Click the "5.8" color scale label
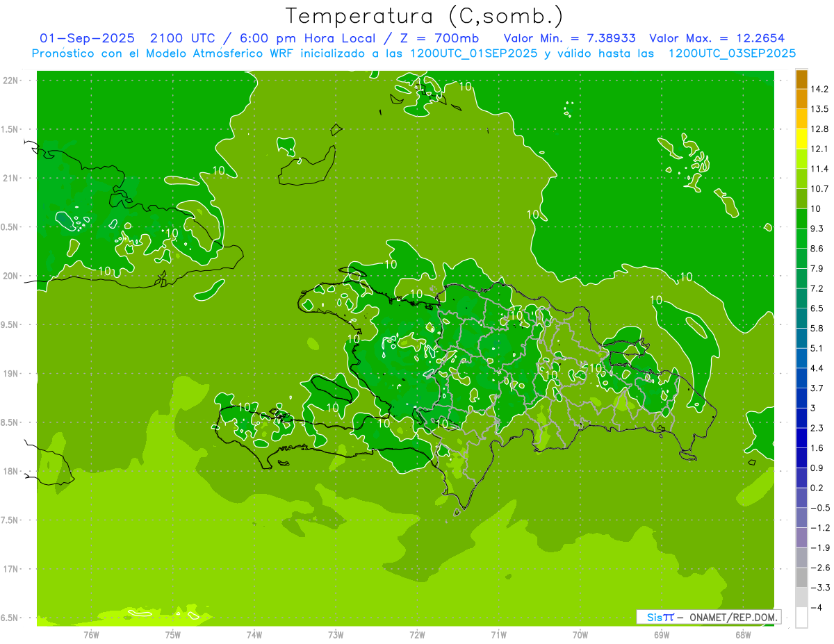 pyautogui.click(x=818, y=328)
